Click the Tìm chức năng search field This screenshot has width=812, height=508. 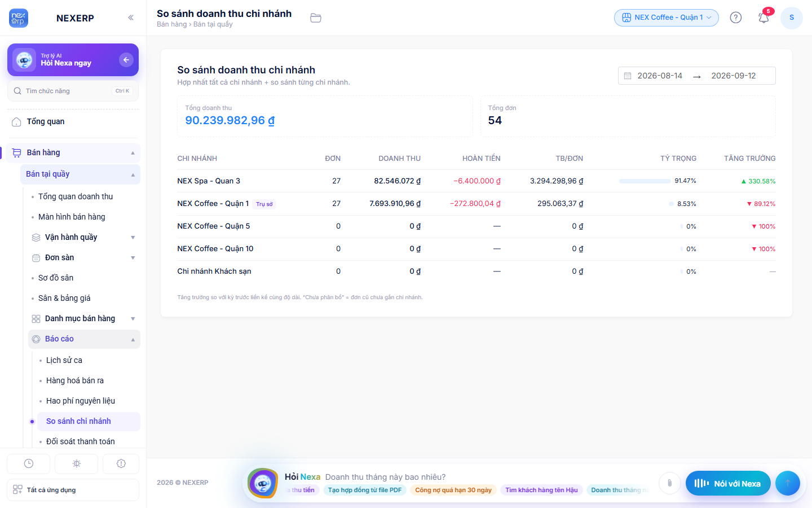point(73,91)
